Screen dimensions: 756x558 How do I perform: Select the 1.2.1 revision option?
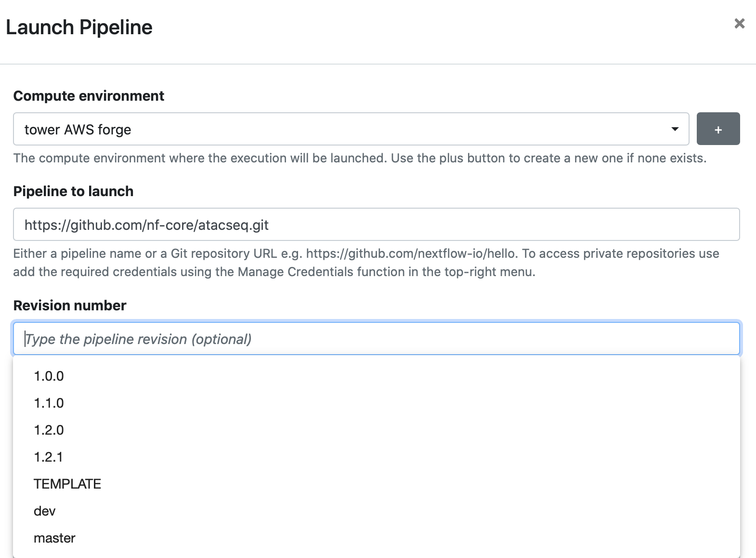click(48, 457)
